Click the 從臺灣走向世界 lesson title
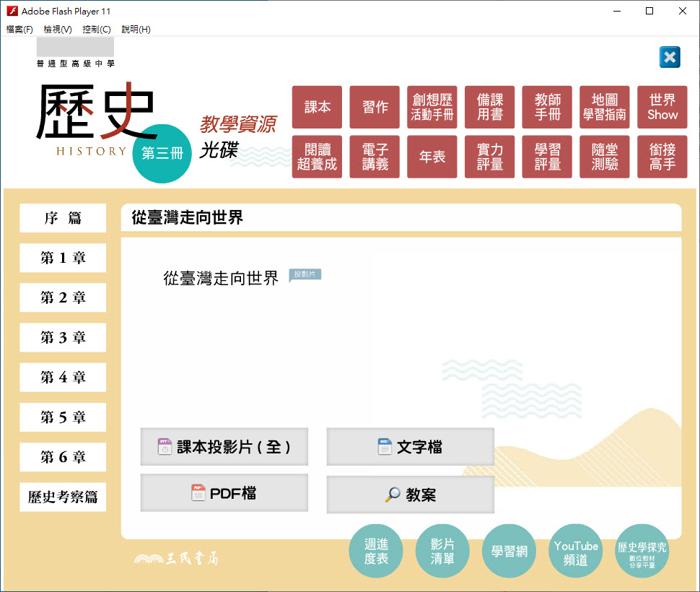700x592 pixels. (221, 279)
